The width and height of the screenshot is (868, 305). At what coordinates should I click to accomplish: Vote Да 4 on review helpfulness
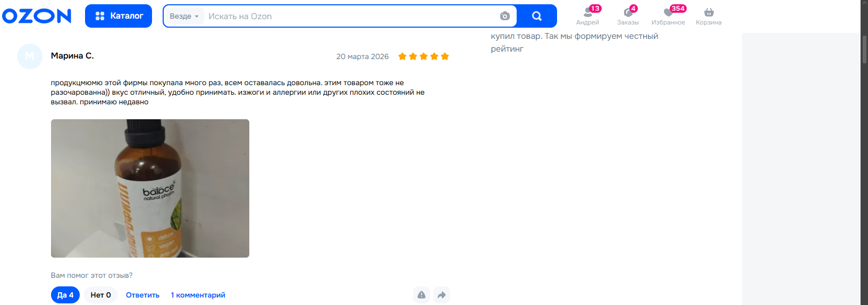pos(65,295)
